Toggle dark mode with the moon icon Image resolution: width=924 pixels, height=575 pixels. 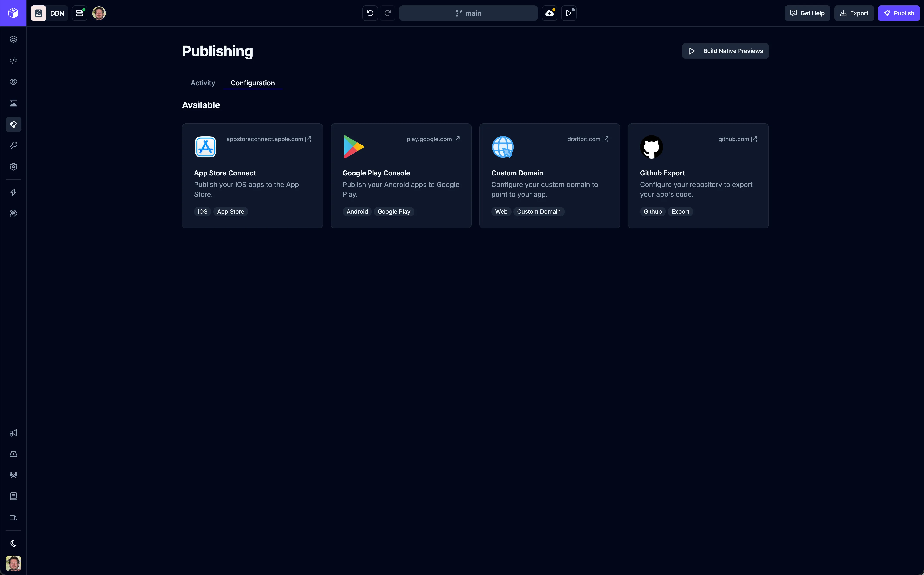tap(13, 543)
